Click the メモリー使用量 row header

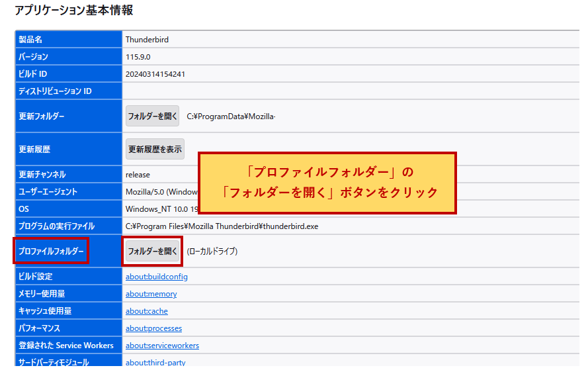pos(69,294)
